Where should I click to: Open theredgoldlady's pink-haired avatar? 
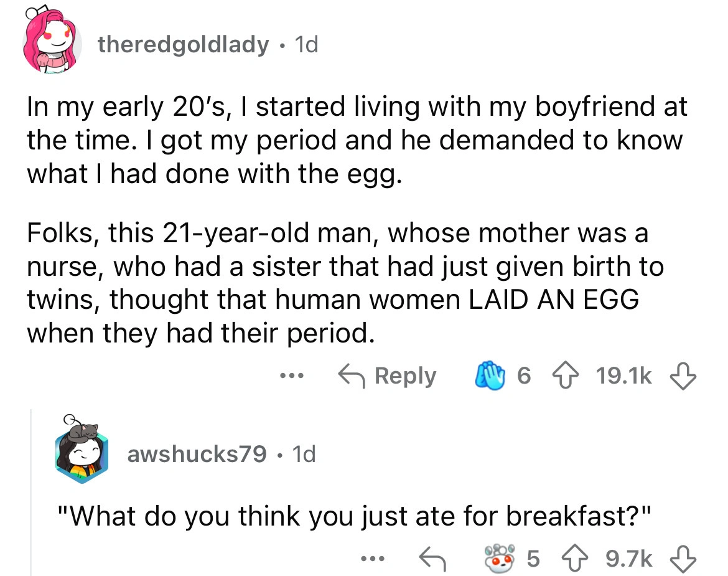(52, 45)
